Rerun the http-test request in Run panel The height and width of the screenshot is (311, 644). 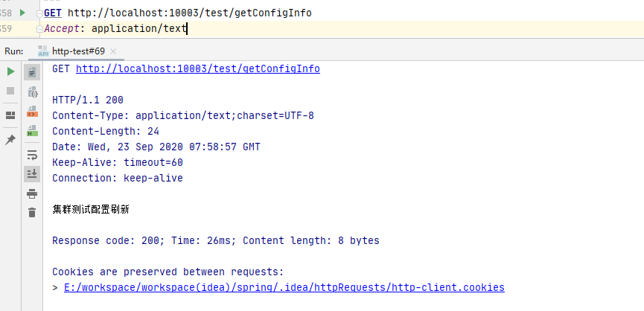click(x=10, y=71)
